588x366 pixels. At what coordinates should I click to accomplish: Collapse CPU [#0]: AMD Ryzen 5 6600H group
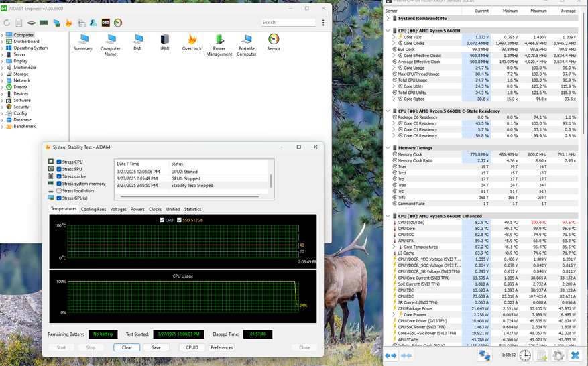point(388,31)
